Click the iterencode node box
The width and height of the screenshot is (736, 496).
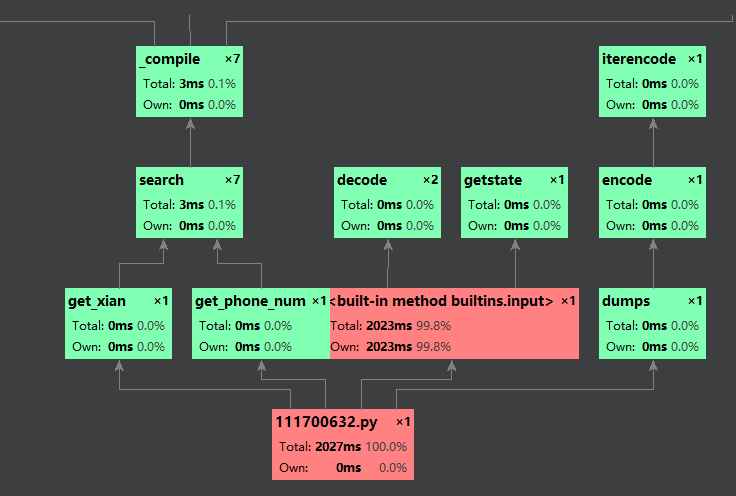(652, 81)
